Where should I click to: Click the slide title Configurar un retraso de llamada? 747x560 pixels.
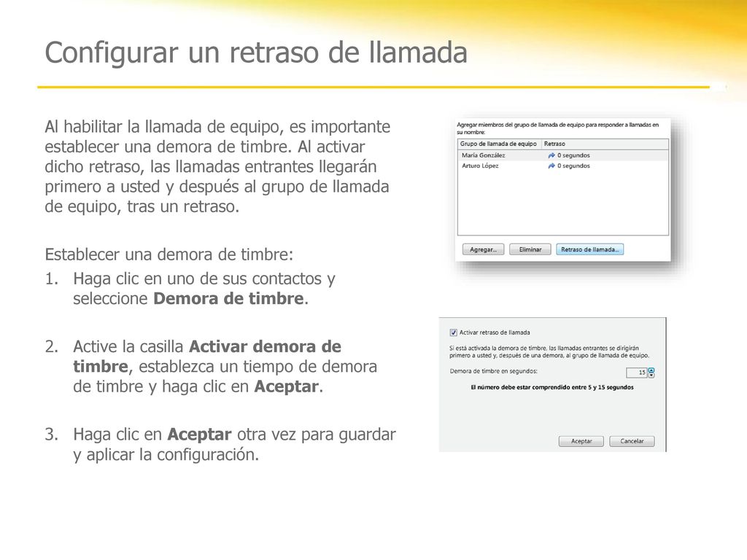pyautogui.click(x=256, y=52)
